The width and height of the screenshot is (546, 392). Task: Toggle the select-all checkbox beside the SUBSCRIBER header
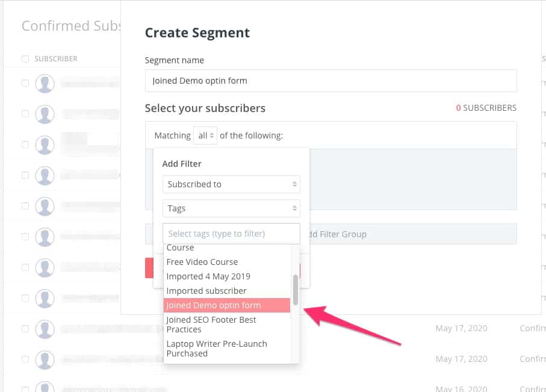tap(25, 59)
